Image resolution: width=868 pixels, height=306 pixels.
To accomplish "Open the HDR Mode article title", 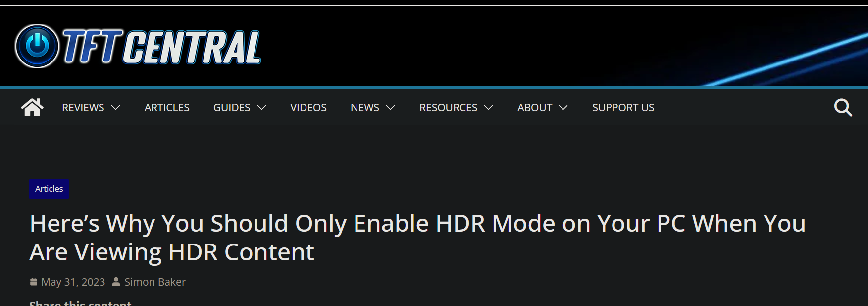I will [x=418, y=238].
